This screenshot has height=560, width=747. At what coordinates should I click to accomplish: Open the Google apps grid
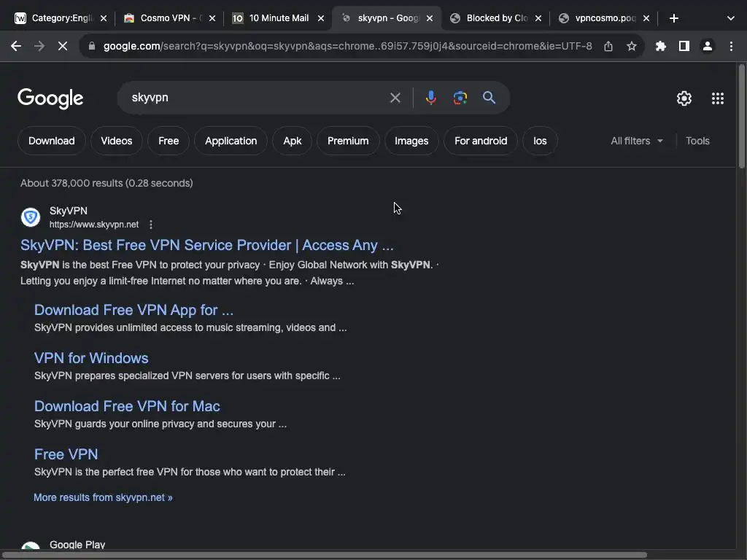[718, 98]
